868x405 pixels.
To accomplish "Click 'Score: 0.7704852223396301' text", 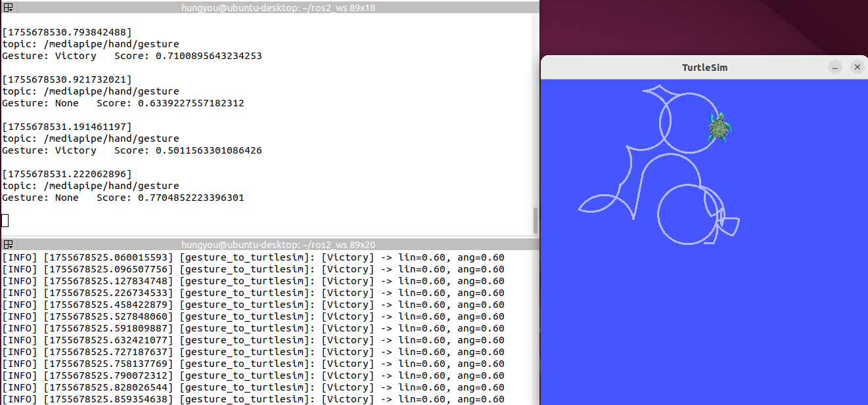I will [x=170, y=198].
